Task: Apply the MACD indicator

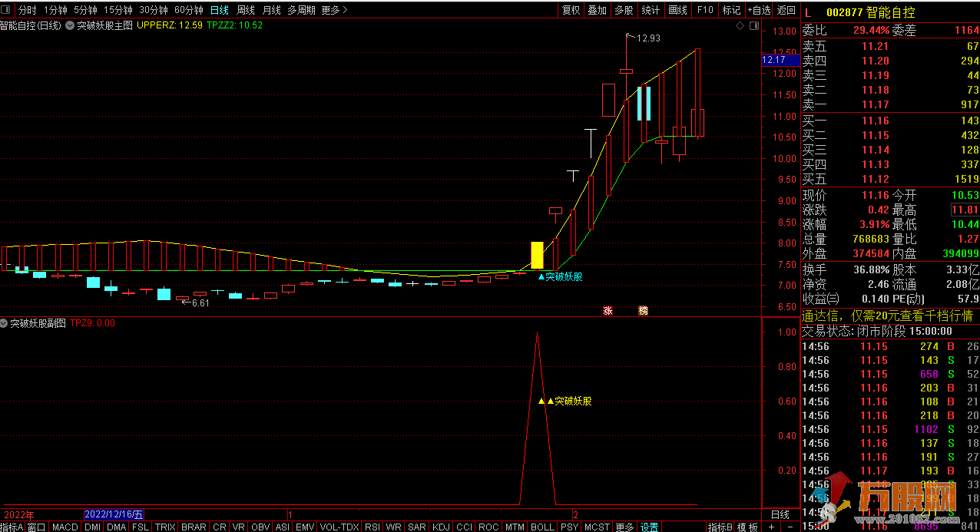Action: [65, 527]
